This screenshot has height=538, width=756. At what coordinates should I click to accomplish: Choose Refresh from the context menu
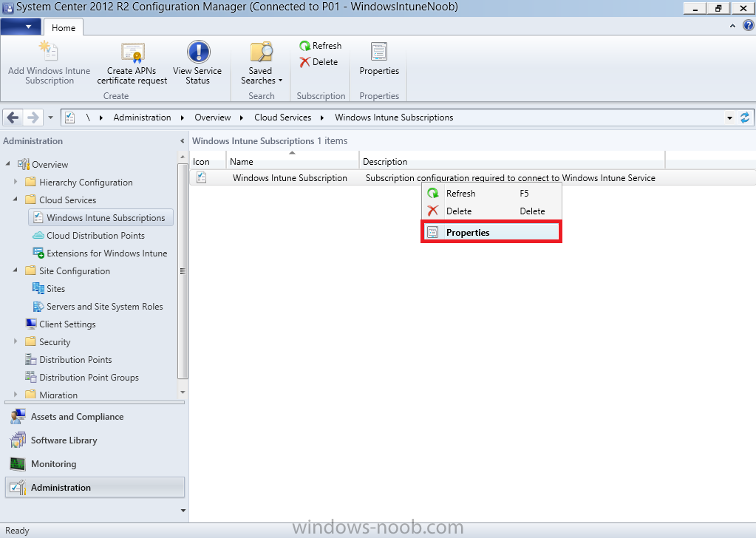491,194
